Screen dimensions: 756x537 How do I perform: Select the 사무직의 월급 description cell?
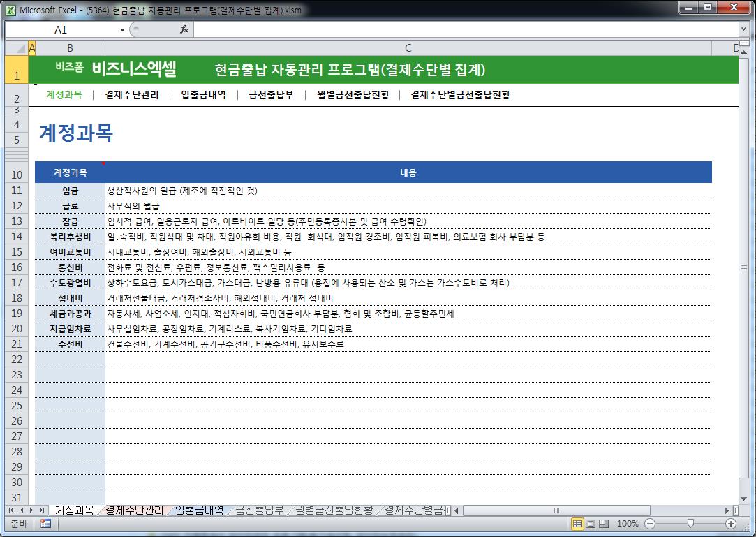point(408,206)
